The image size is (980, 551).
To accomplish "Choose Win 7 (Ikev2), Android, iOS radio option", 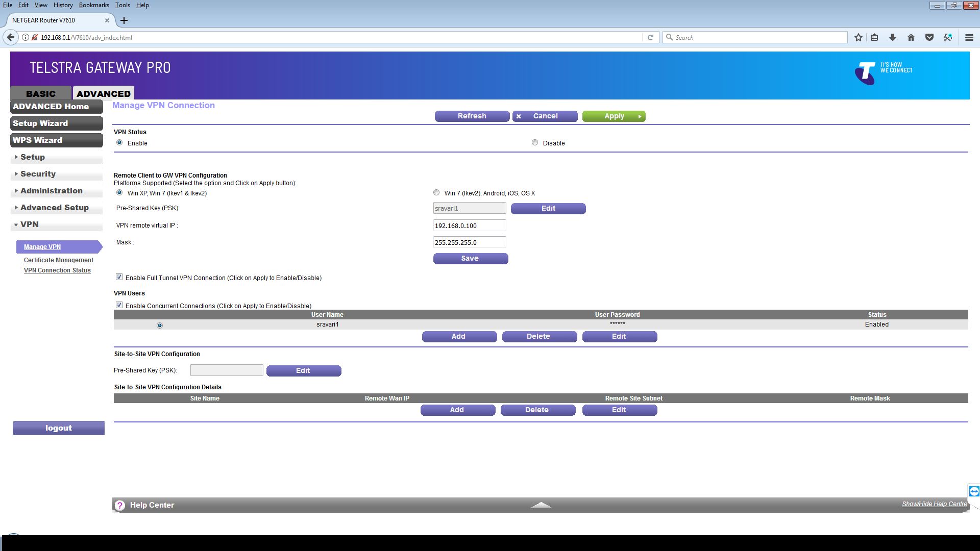I will coord(436,193).
